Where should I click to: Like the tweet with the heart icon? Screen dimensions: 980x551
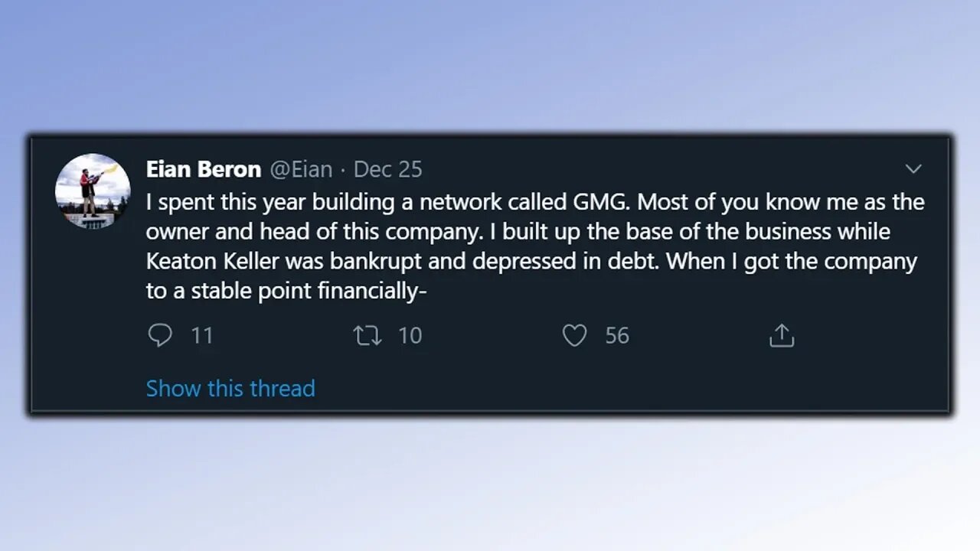click(x=574, y=335)
